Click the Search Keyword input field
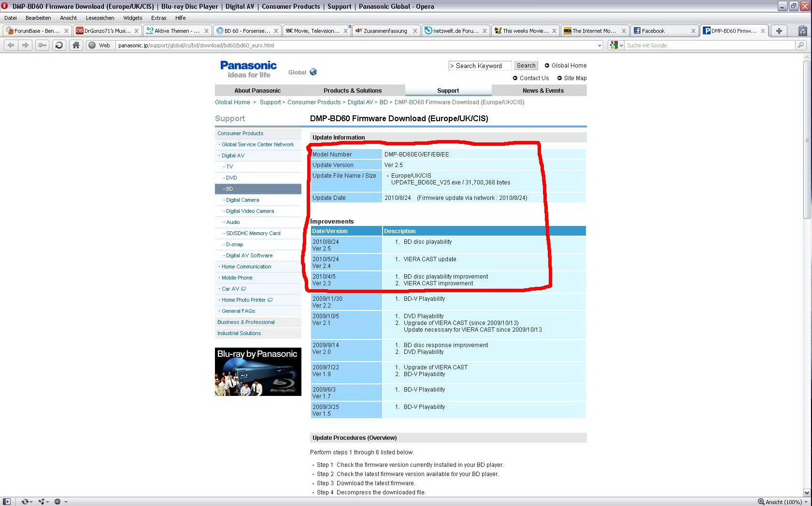The image size is (812, 506). 480,66
